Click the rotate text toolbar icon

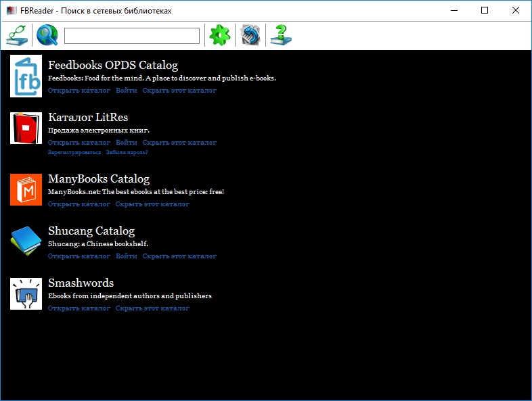[250, 35]
